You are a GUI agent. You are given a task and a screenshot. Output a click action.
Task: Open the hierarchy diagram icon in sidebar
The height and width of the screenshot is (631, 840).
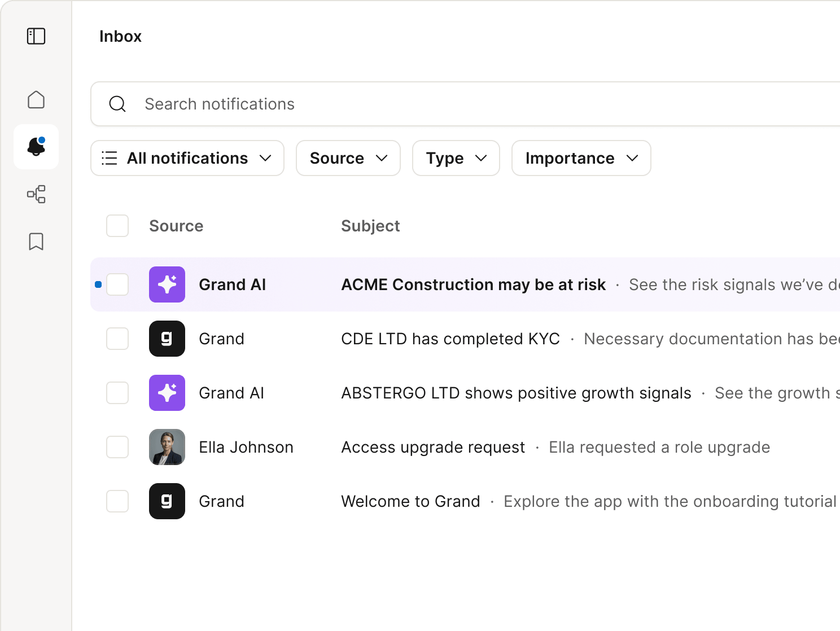point(36,194)
